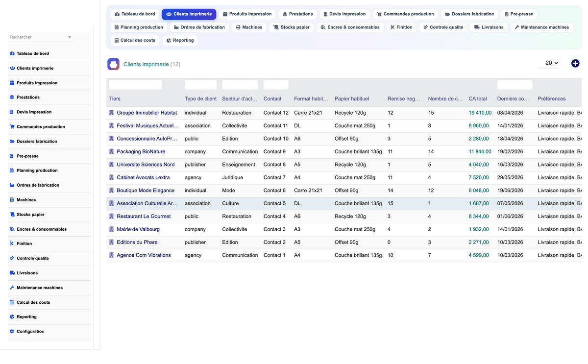Click the Stocks papier sidebar dolly icon
The width and height of the screenshot is (588, 364).
pos(12,215)
